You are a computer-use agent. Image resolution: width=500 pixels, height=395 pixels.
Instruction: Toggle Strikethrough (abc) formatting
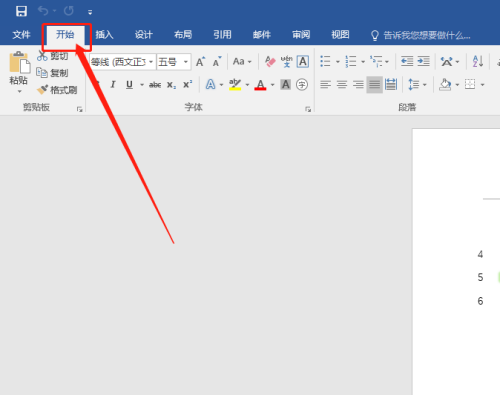click(x=155, y=85)
